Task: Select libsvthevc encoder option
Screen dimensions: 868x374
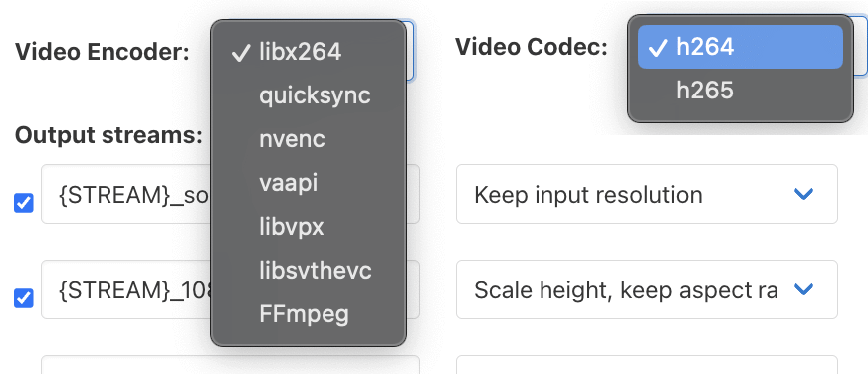Action: coord(309,271)
